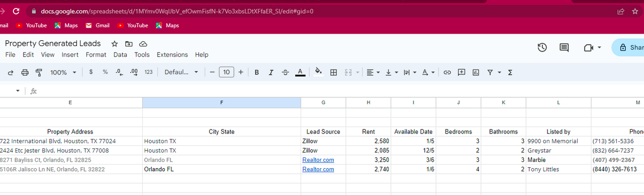Click the insert comment icon in toolbar
The width and height of the screenshot is (644, 195).
click(x=462, y=72)
